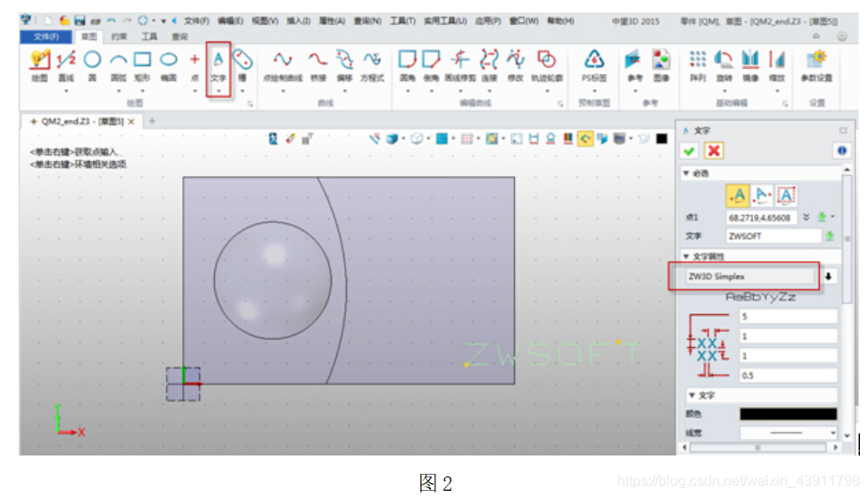
Task: Select the 偏移 offset curve tool
Action: (344, 65)
